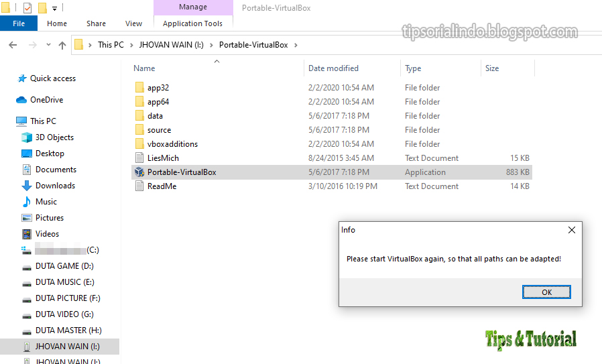Select highlighted JHOVAN WAIN (I:) sidebar item
This screenshot has width=602, height=364.
[60, 347]
